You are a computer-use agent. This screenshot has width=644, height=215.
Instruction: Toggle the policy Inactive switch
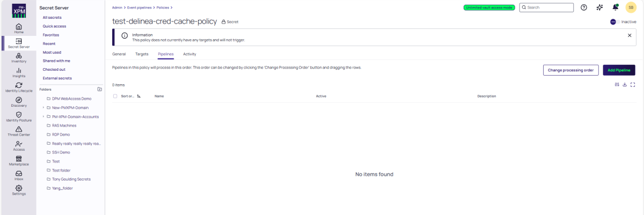pos(614,22)
